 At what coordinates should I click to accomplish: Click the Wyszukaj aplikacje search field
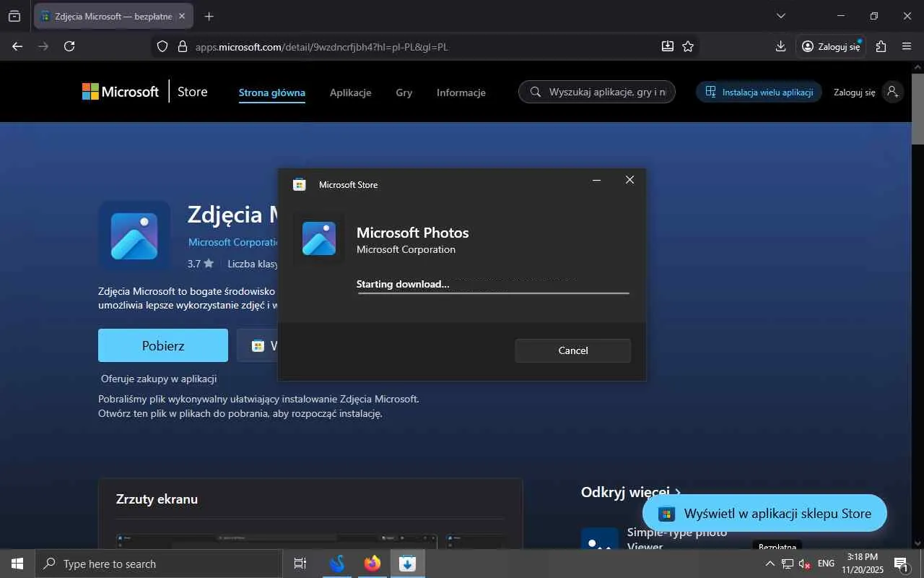tap(597, 92)
